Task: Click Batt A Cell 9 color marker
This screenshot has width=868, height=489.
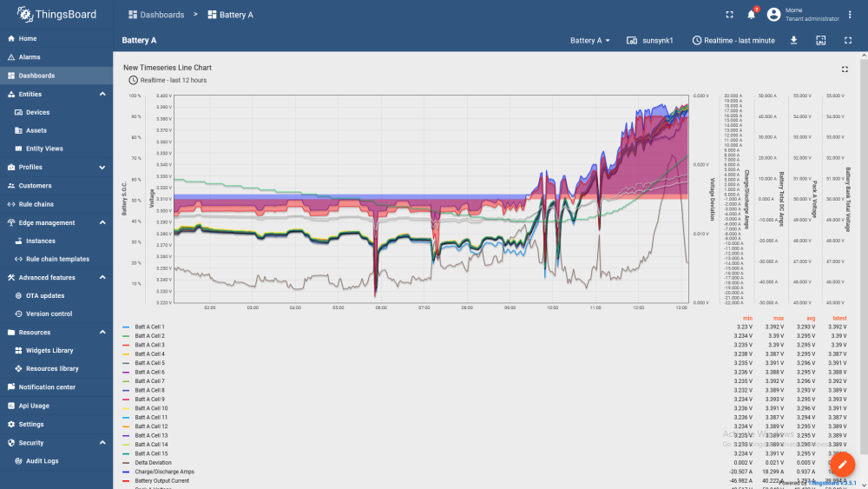Action: click(126, 400)
